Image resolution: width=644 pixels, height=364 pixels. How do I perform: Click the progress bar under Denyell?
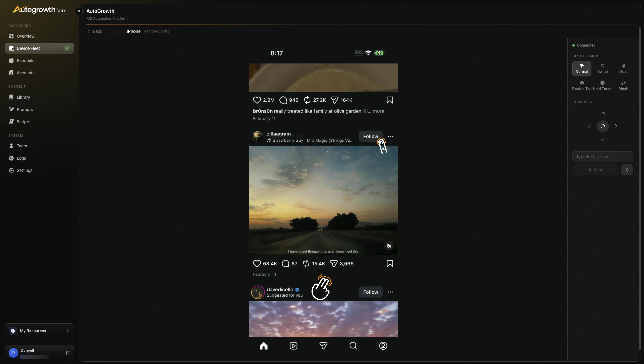coord(34,357)
